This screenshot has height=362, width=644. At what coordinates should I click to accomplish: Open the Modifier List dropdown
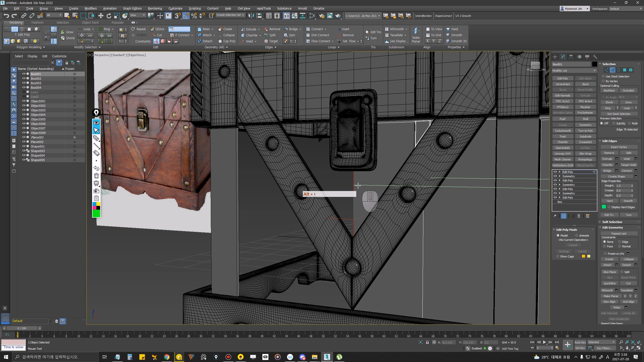(x=574, y=71)
